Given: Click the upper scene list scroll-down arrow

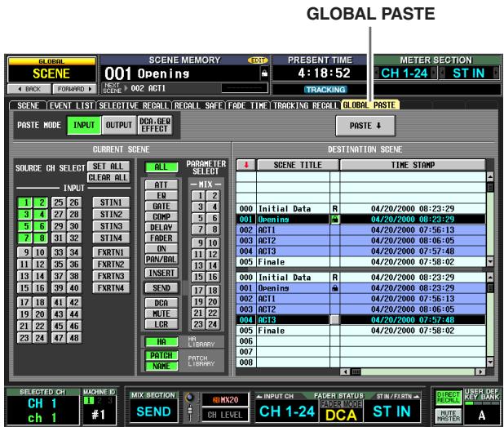Looking at the screenshot, I should point(490,261).
